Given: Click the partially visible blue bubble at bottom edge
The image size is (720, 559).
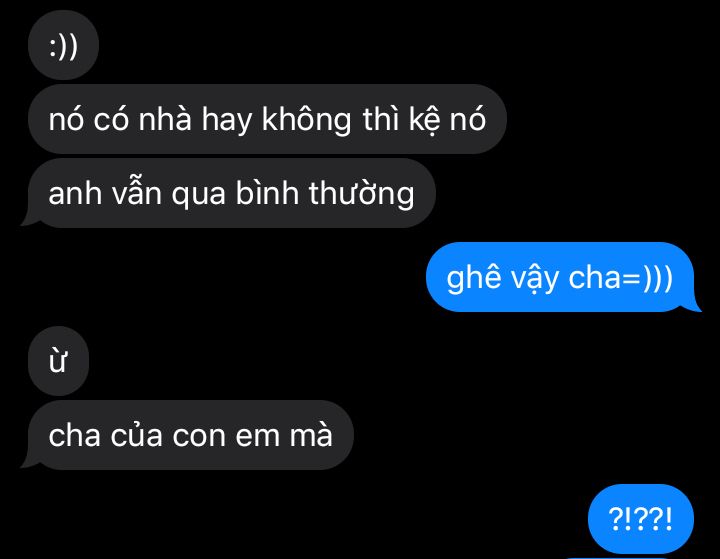Looking at the screenshot, I should click(615, 558).
